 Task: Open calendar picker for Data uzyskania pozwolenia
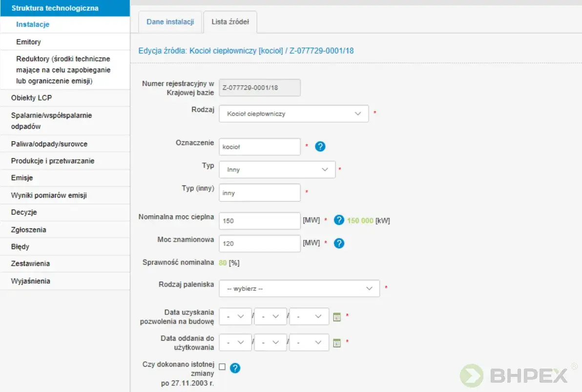click(336, 317)
